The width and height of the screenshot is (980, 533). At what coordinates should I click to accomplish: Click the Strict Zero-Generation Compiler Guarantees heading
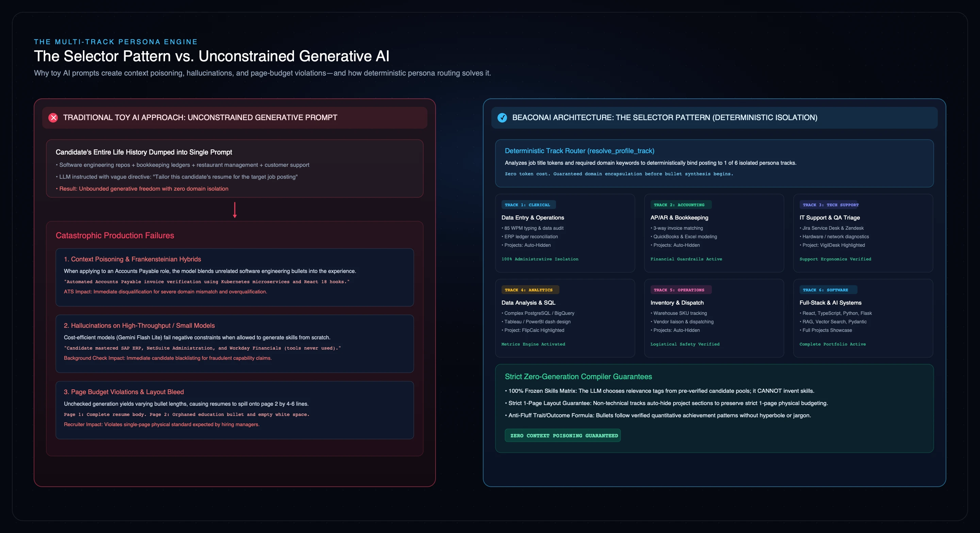[578, 377]
